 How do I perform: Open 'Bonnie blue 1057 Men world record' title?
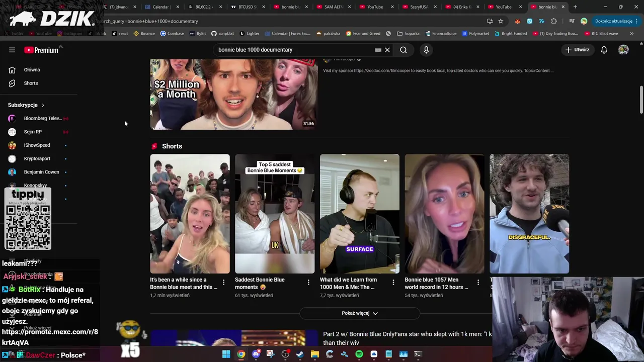pos(436,284)
